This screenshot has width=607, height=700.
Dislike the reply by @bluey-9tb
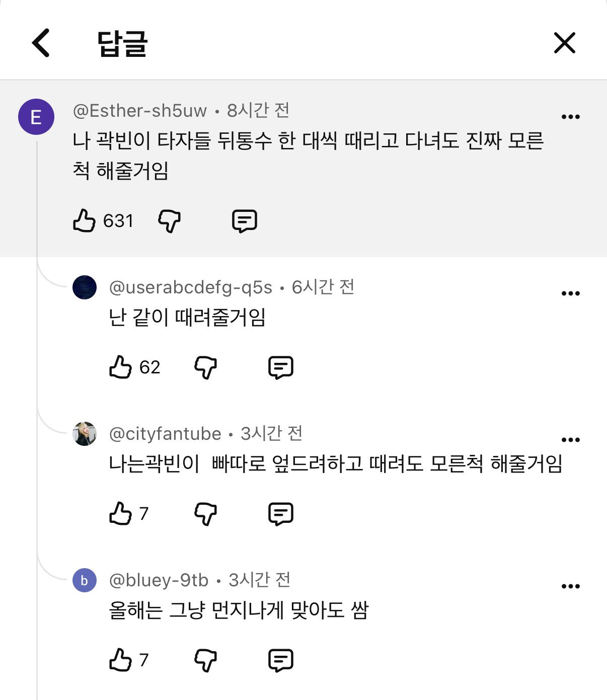point(205,660)
